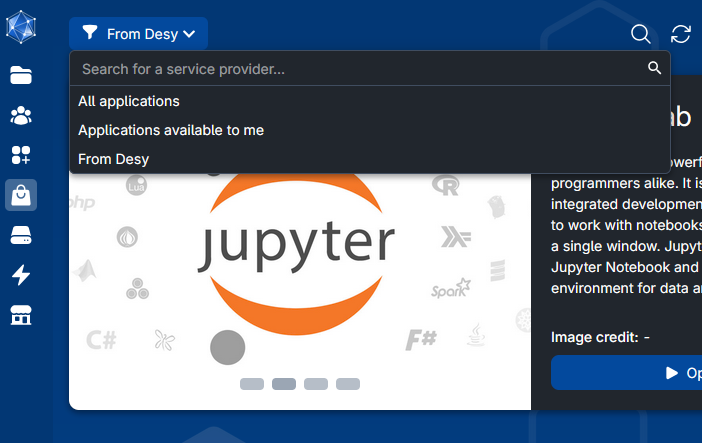Click the Resources grid-plus sidebar icon
The width and height of the screenshot is (702, 443).
coord(21,155)
